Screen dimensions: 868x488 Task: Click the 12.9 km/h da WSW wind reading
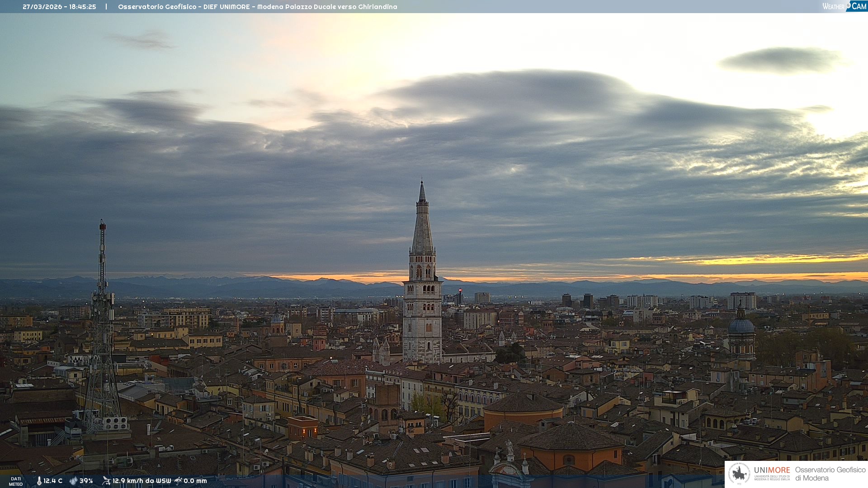142,481
